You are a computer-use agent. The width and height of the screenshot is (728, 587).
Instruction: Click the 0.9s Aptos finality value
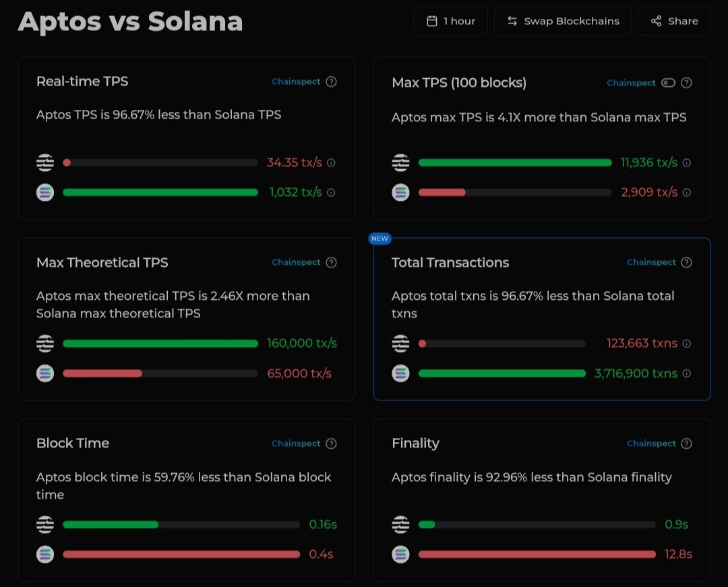click(677, 524)
